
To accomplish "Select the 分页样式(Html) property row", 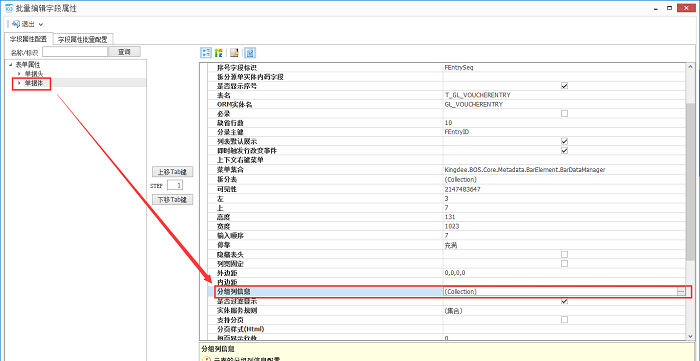I will (x=447, y=329).
